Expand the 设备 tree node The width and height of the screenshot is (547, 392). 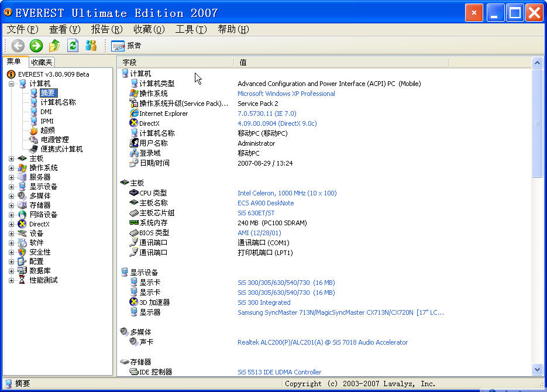(11, 233)
